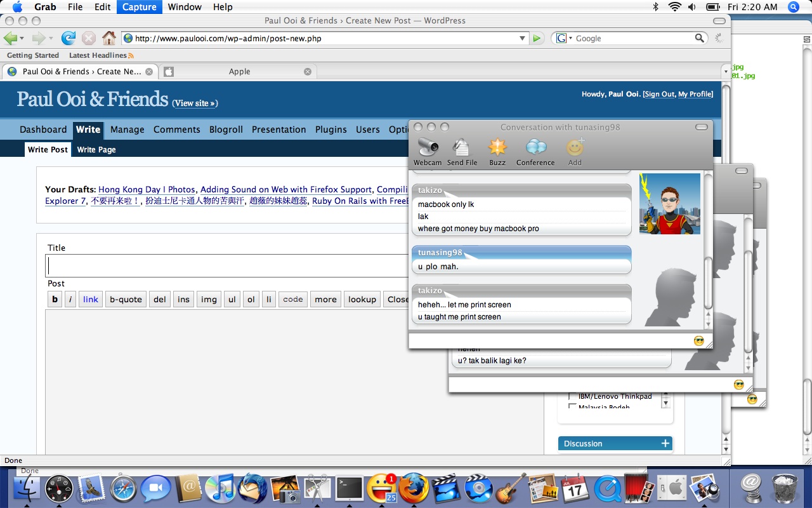This screenshot has width=812, height=508.
Task: Open the Trash in the Dock
Action: tap(785, 489)
